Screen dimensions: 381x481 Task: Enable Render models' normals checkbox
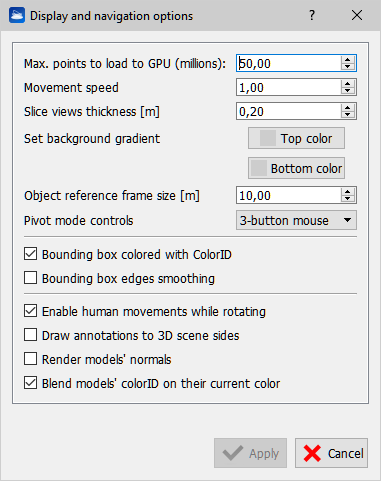tap(30, 359)
